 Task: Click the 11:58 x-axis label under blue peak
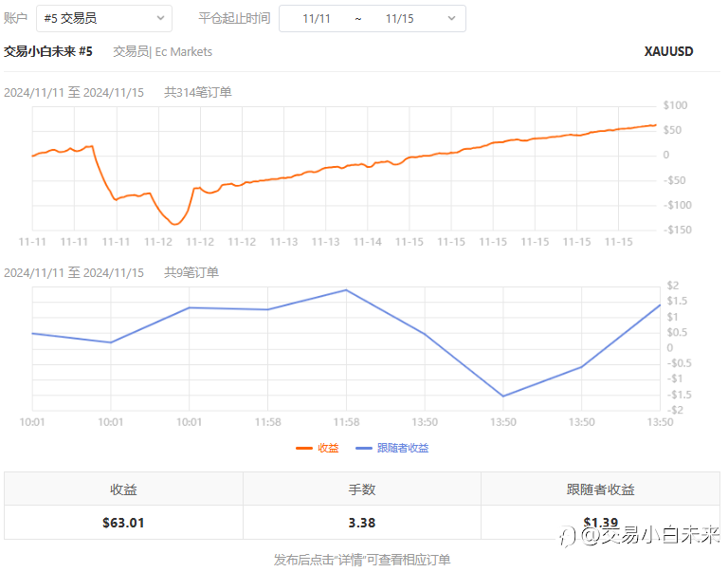point(346,422)
